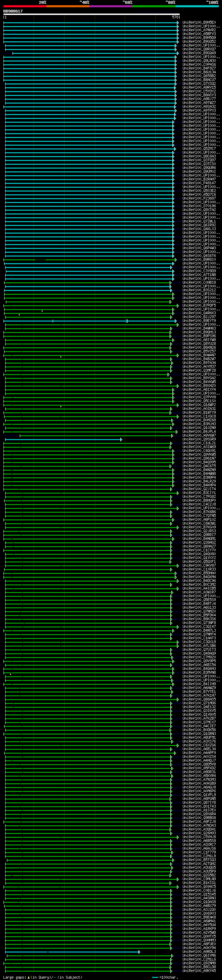Select label UniRef100_C5VHJ8
Image resolution: width=222 pixels, height=980 pixels.
tap(199, 837)
